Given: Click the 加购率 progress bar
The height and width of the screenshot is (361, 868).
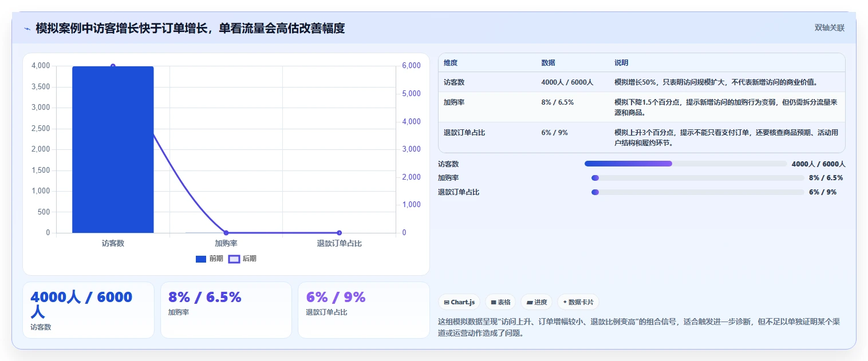Looking at the screenshot, I should [x=698, y=178].
